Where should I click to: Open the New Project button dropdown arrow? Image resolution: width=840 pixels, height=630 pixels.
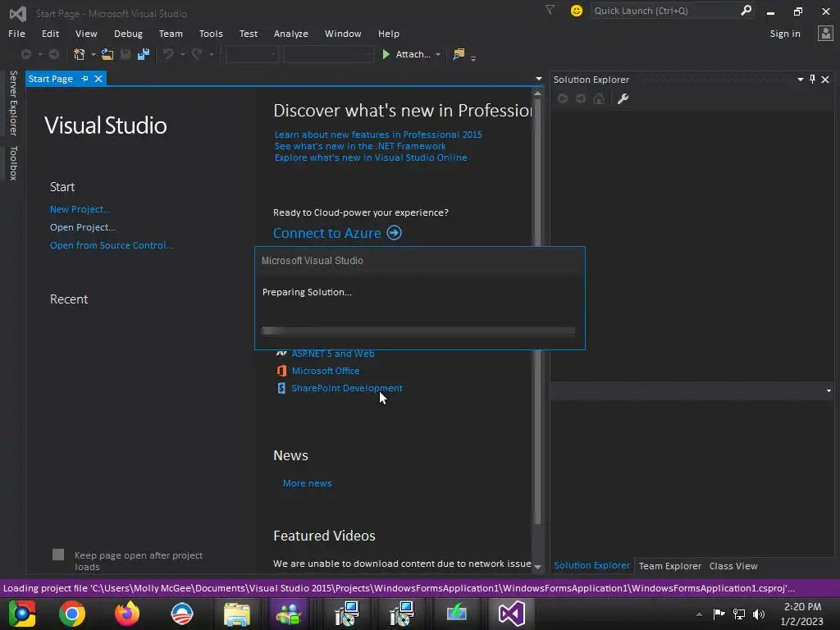pyautogui.click(x=94, y=55)
